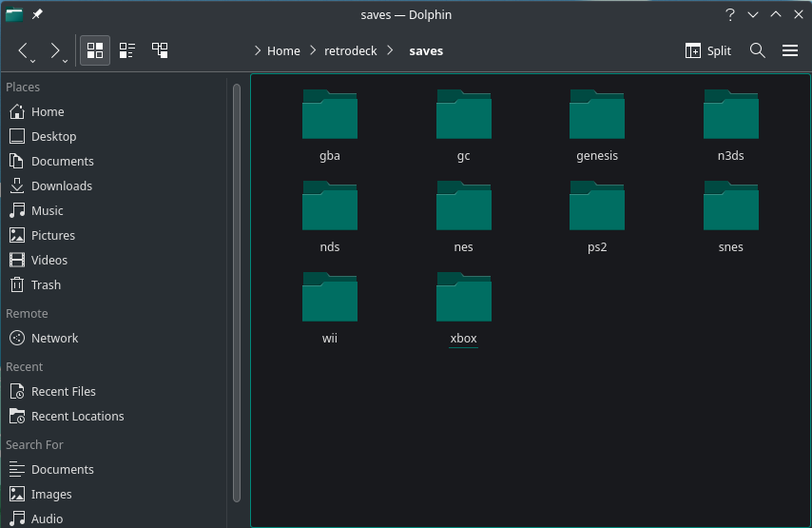Expand chevron before Home breadcrumb
The width and height of the screenshot is (812, 528).
click(x=258, y=50)
